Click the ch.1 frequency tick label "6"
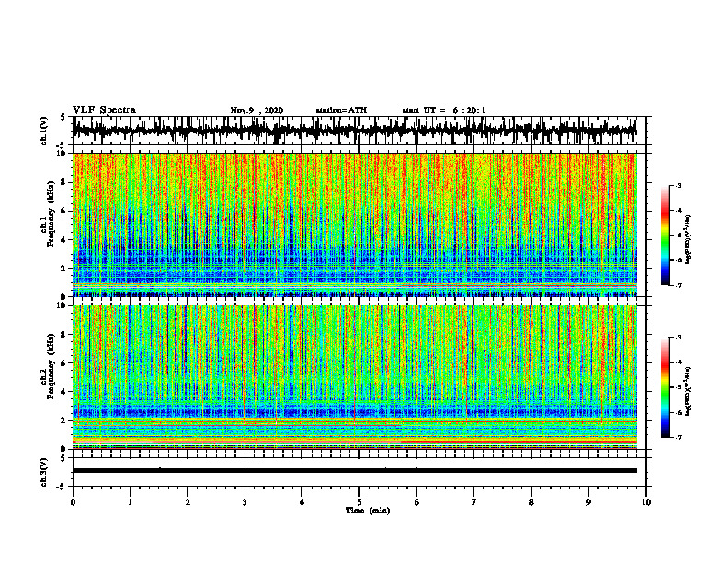The width and height of the screenshot is (728, 563). click(64, 212)
